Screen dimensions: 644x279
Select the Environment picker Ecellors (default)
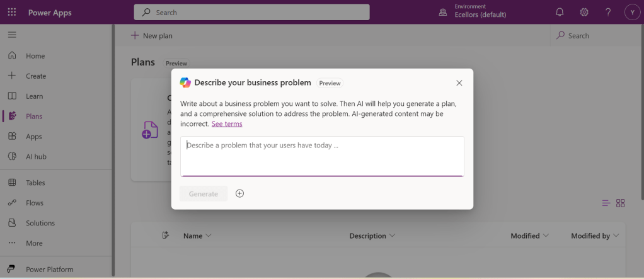click(480, 11)
